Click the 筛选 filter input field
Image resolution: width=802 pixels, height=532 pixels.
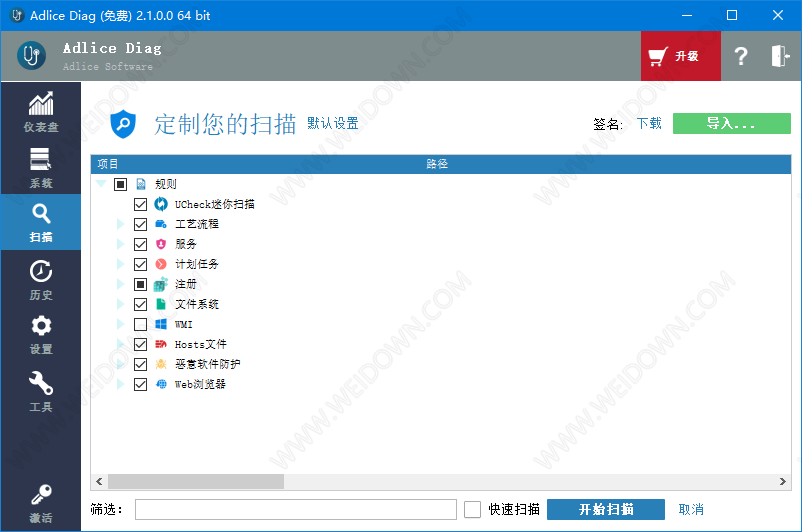pos(296,509)
